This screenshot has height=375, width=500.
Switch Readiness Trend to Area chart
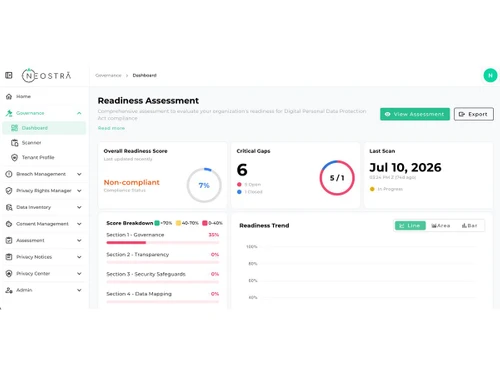pyautogui.click(x=441, y=226)
